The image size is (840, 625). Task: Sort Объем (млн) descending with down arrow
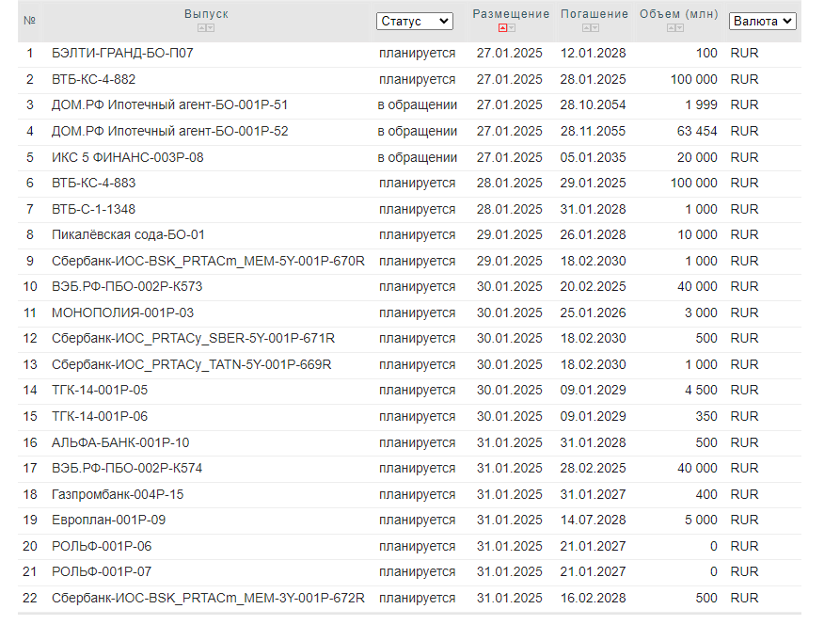click(680, 28)
